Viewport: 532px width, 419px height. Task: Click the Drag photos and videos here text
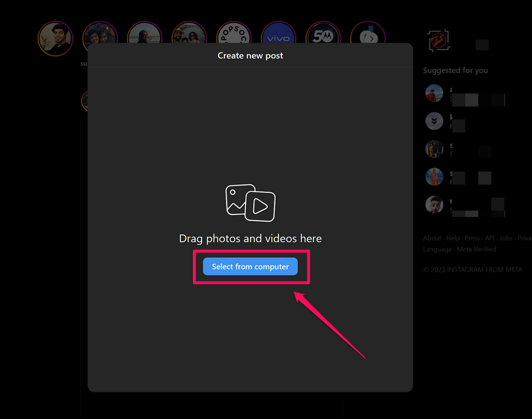click(x=250, y=239)
